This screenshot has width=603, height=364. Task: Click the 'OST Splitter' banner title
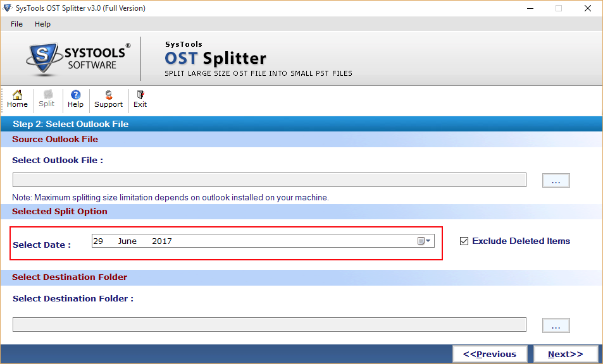[x=215, y=58]
